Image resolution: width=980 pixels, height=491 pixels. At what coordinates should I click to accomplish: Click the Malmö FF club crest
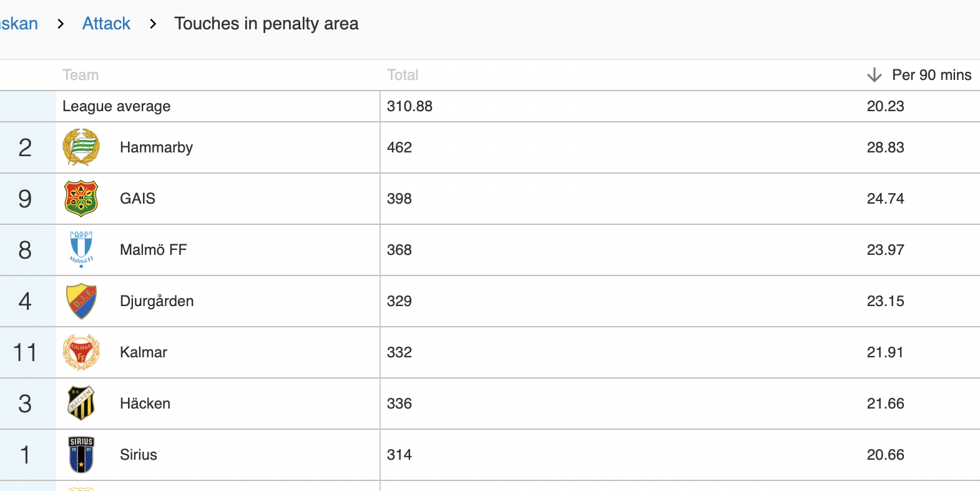click(81, 250)
